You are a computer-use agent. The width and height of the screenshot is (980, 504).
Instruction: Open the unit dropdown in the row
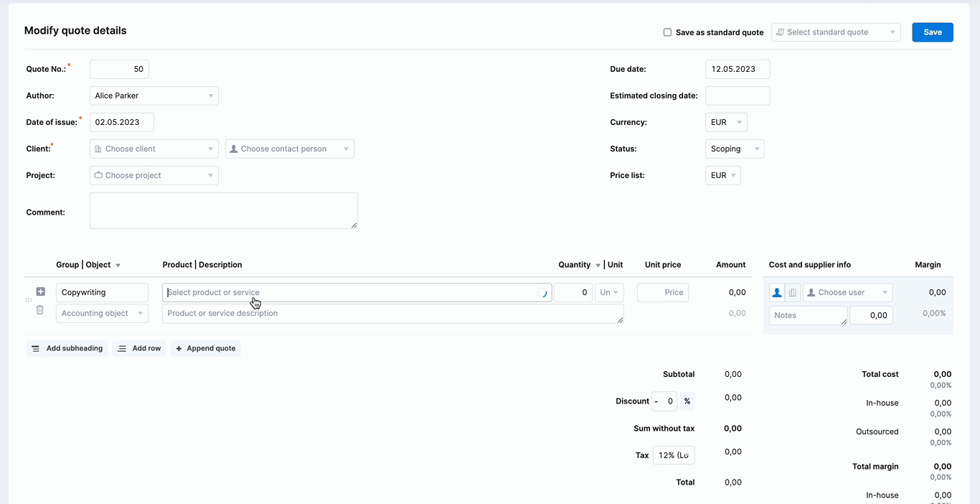(609, 292)
